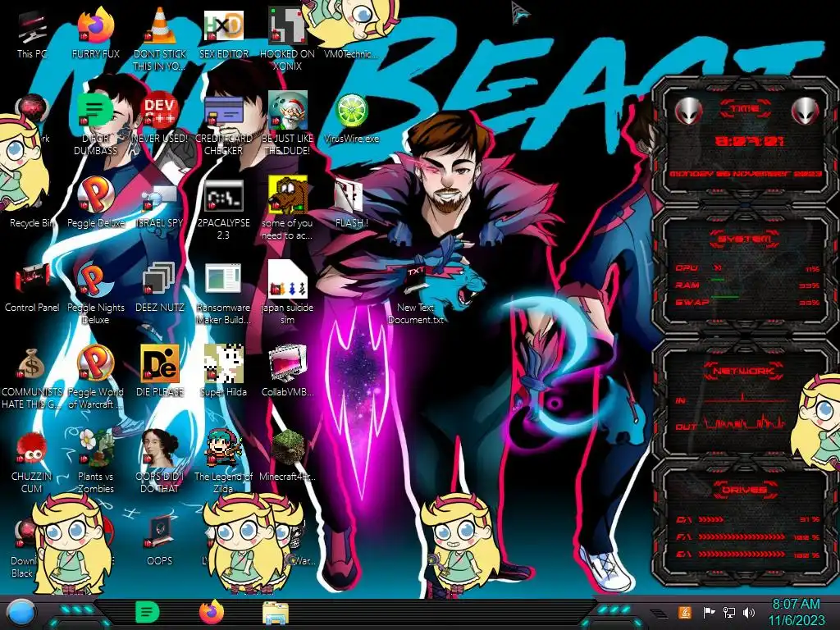Click the NETWORK gadget header
Viewport: 840px width, 630px height.
pos(744,370)
